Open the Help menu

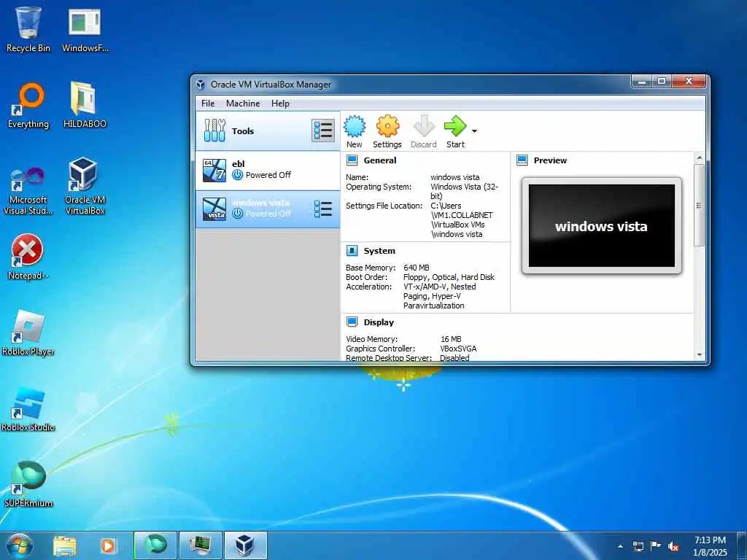click(x=280, y=104)
